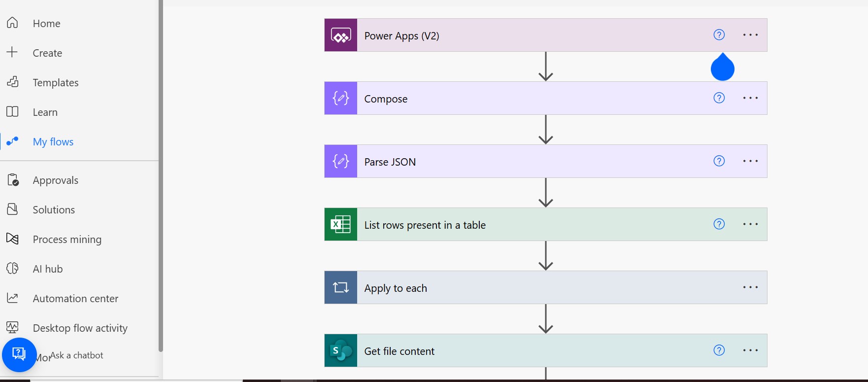Open AI hub in the navigation
868x382 pixels.
(48, 269)
